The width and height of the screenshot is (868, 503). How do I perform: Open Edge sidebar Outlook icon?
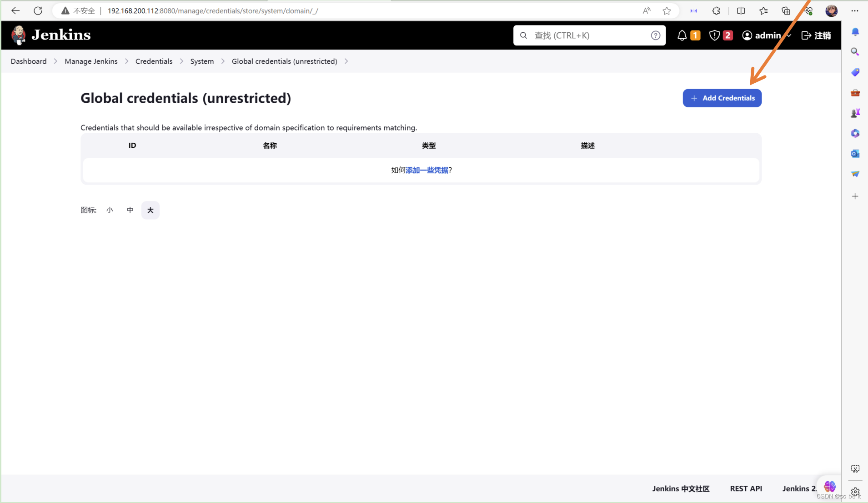855,154
